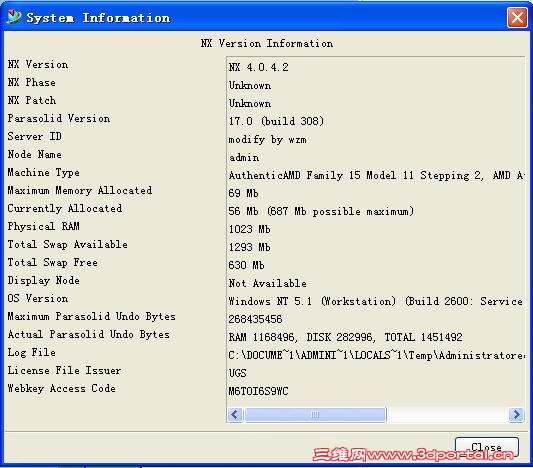533x468 pixels.
Task: Click the 'OS Version' label
Action: 38,298
